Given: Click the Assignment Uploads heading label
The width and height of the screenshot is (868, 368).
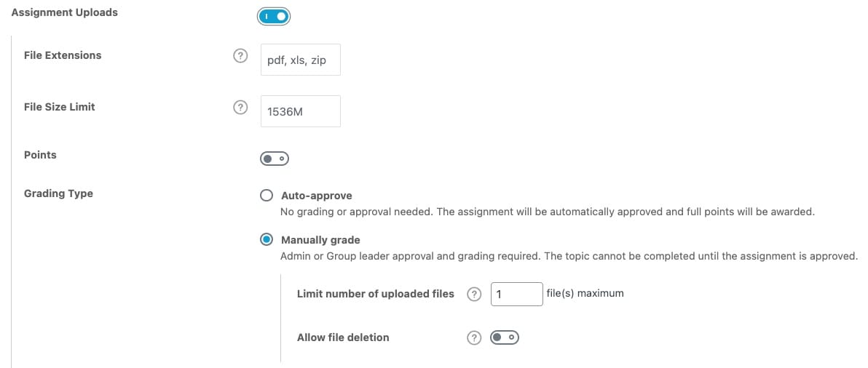Looking at the screenshot, I should 65,12.
